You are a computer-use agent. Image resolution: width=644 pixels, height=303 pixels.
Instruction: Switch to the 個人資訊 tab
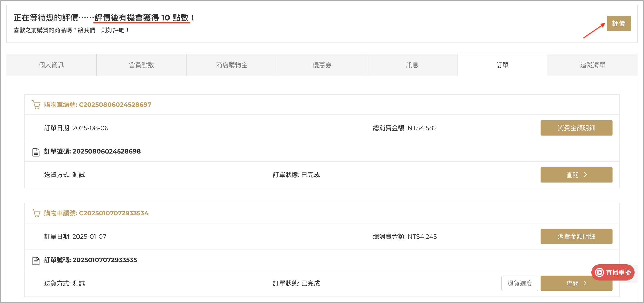coord(51,65)
